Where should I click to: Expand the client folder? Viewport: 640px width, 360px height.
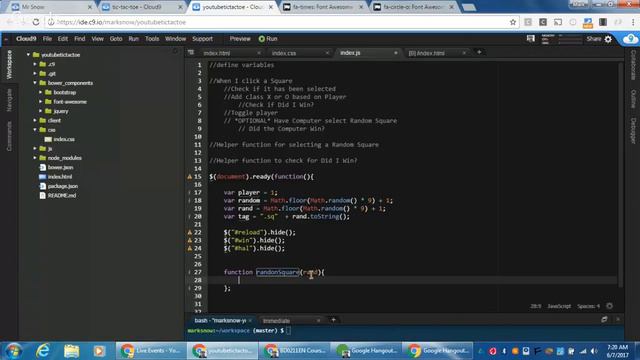click(35, 120)
